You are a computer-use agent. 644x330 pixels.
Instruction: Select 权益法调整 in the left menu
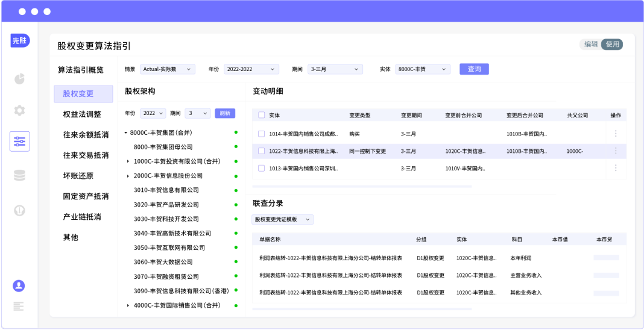pyautogui.click(x=82, y=114)
